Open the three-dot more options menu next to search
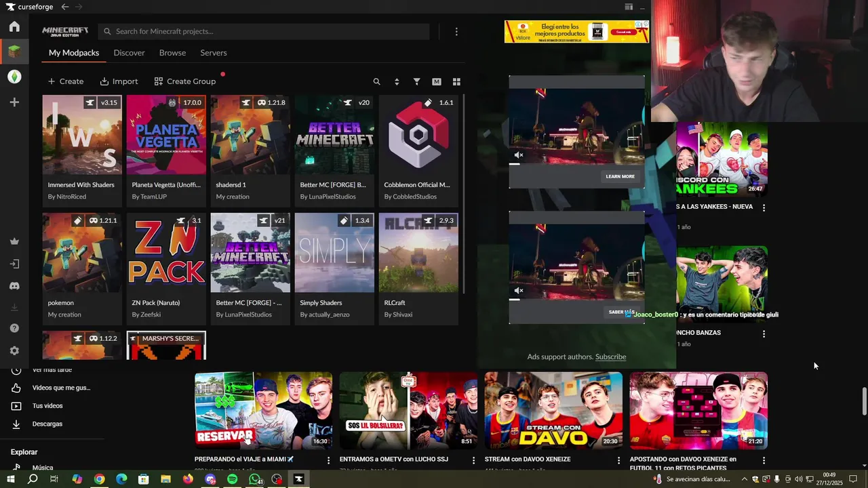This screenshot has width=868, height=488. point(456,32)
